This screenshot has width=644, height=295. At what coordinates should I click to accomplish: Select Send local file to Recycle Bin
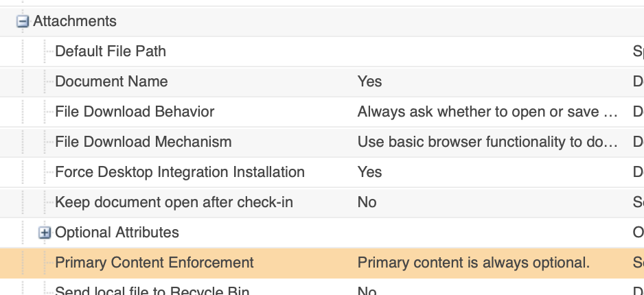(152, 290)
